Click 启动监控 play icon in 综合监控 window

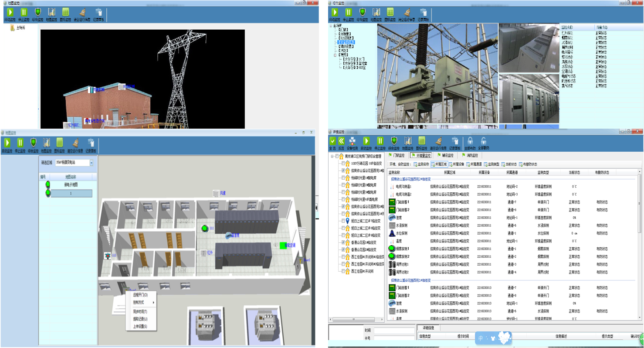(x=334, y=12)
